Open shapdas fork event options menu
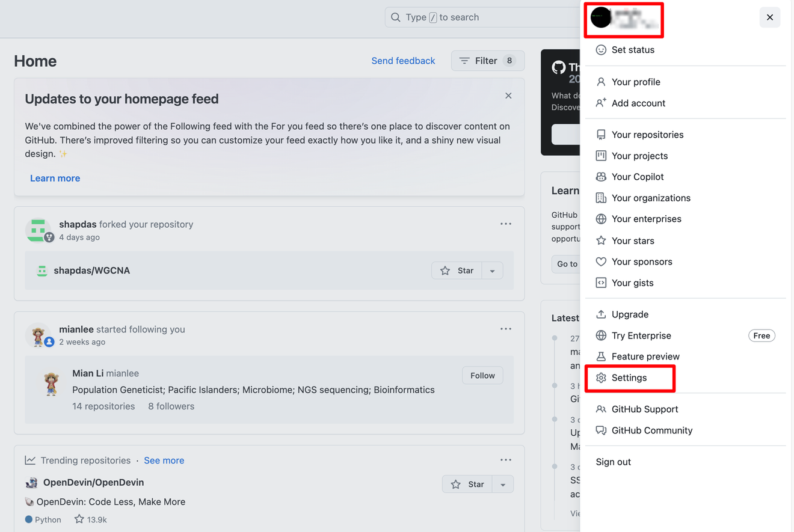 pyautogui.click(x=506, y=224)
